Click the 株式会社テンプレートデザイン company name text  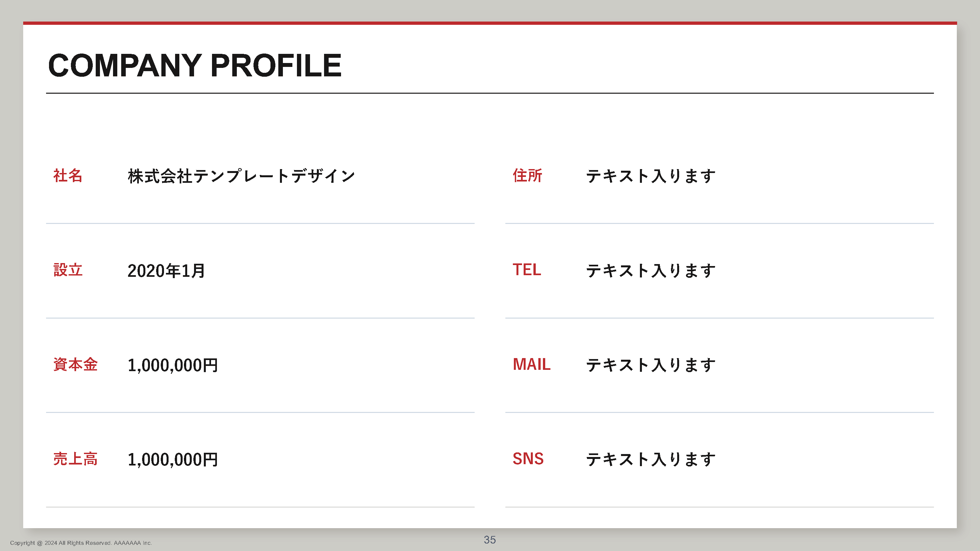click(x=241, y=176)
